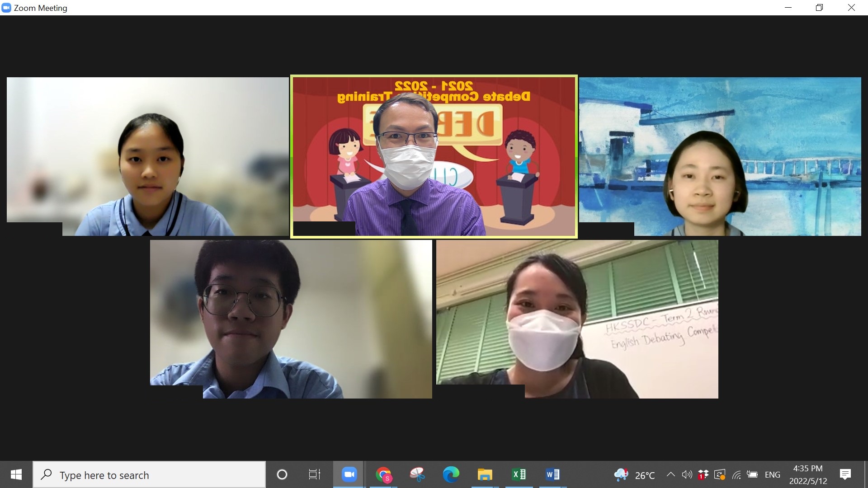Open Excel from taskbar

click(x=519, y=474)
